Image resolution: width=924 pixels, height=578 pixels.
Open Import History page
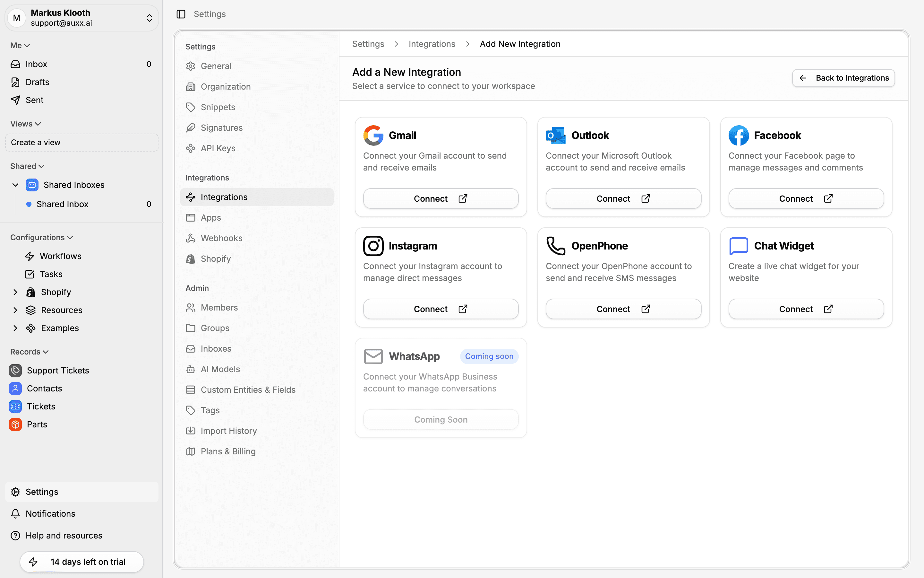click(x=257, y=431)
